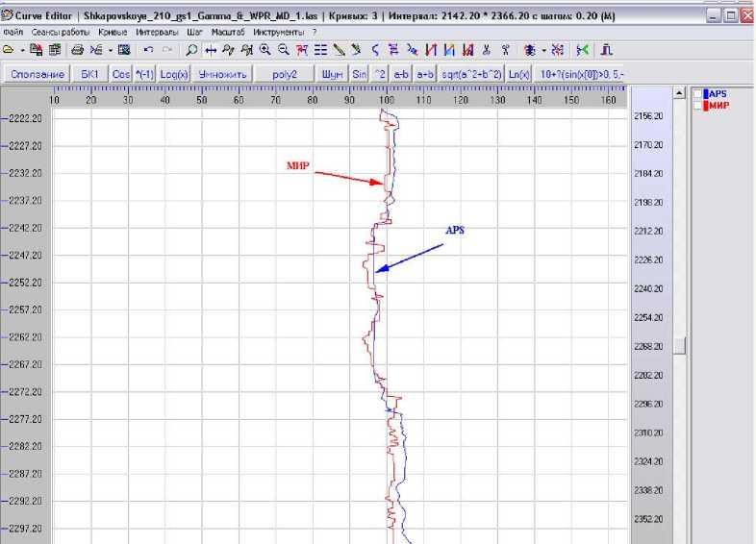Screen dimensions: 756x544
Task: Toggle the МИР curve checkbox
Action: [697, 106]
